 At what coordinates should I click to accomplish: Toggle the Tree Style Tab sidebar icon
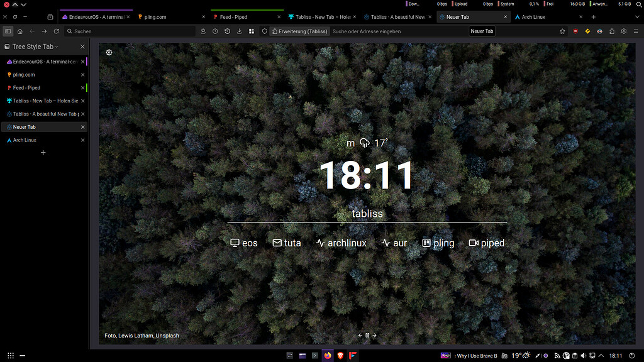tap(8, 31)
